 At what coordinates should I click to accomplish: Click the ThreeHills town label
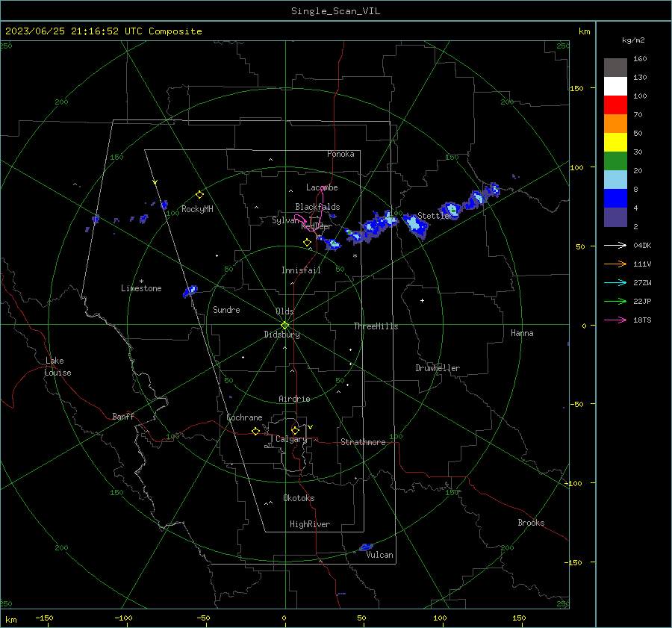376,326
